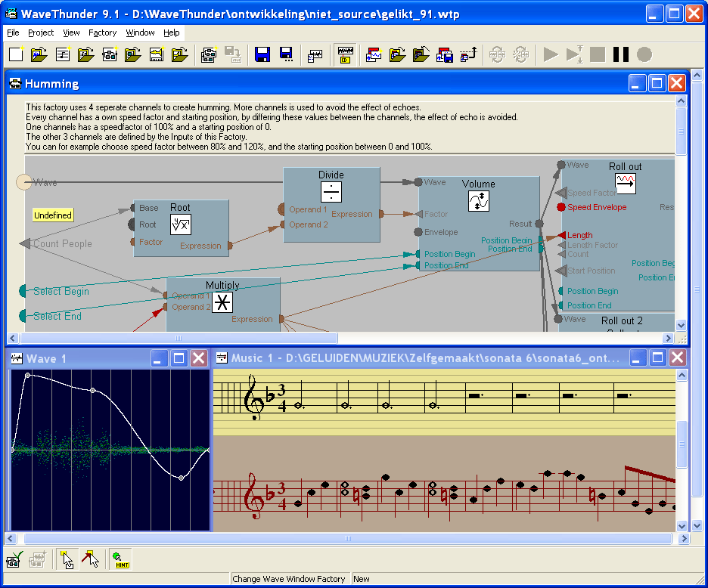Click down arrow of Humming vertical scrollbar
Screen dimensions: 708x588
(x=681, y=325)
